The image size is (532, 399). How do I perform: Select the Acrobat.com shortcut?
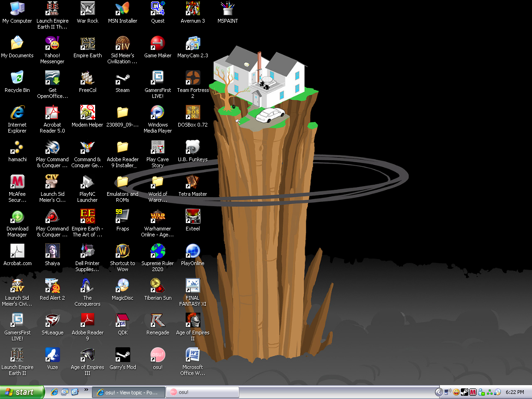pyautogui.click(x=17, y=255)
